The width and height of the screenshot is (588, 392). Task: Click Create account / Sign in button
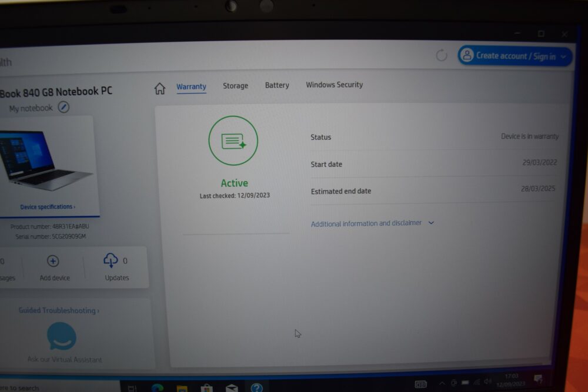tap(515, 56)
